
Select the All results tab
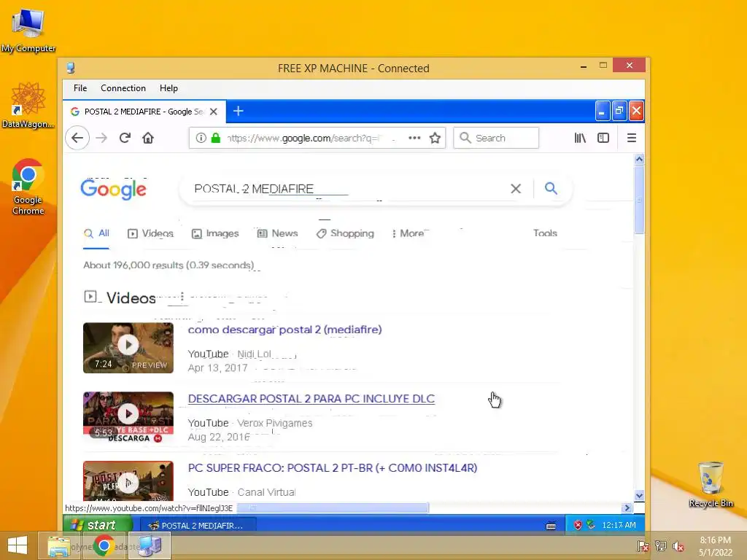pos(97,233)
